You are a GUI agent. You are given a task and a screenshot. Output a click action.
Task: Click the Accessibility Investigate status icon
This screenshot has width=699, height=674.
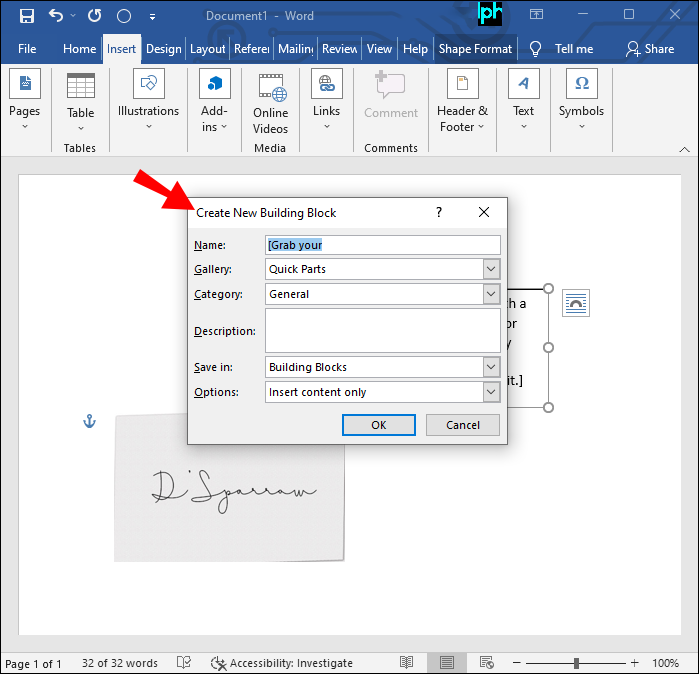point(219,663)
